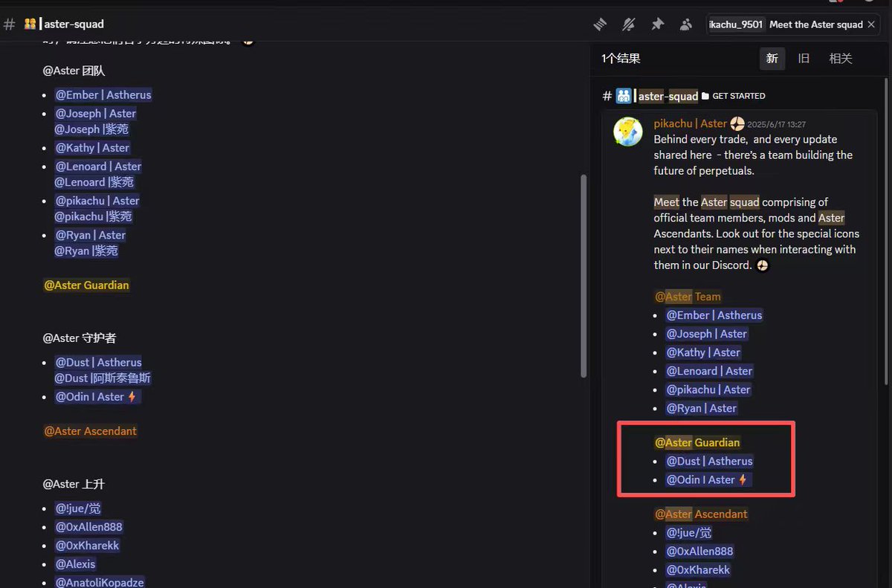The image size is (892, 588).
Task: Click the GET STARTED category label
Action: pos(738,96)
